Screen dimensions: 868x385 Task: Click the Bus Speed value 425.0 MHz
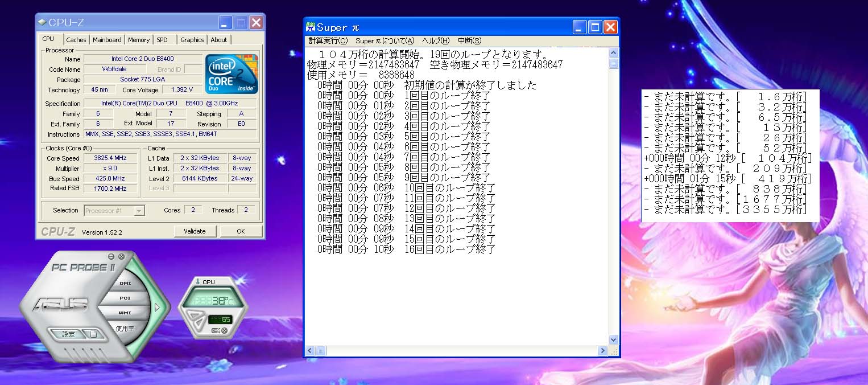[x=111, y=179]
